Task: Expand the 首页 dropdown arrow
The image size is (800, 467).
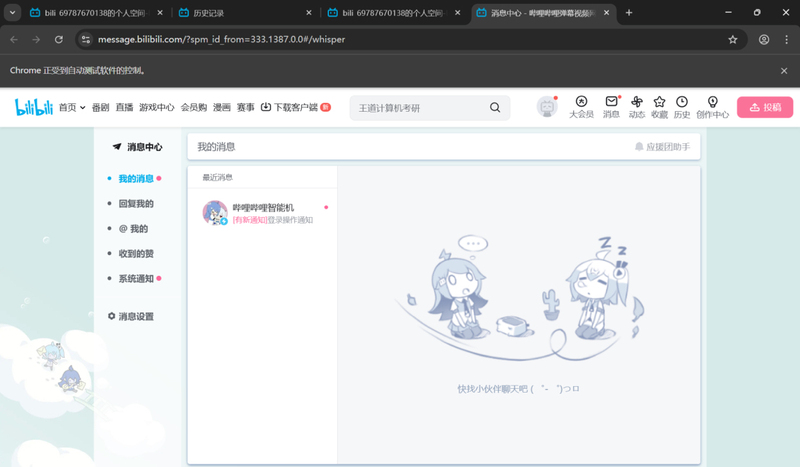Action: [x=82, y=108]
